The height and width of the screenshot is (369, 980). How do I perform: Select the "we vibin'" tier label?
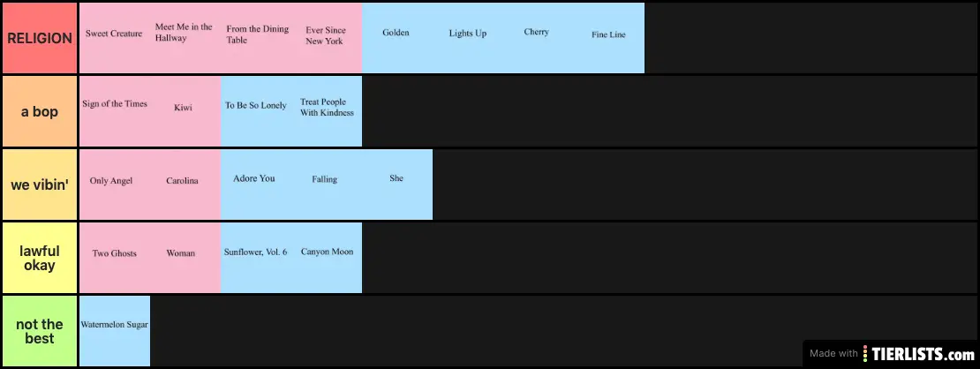point(40,185)
